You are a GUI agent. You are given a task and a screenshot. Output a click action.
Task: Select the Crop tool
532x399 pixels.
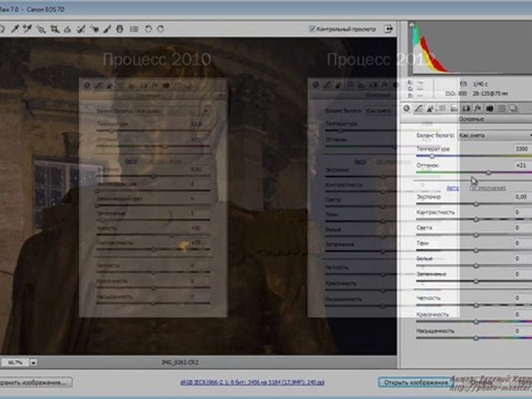tap(54, 29)
